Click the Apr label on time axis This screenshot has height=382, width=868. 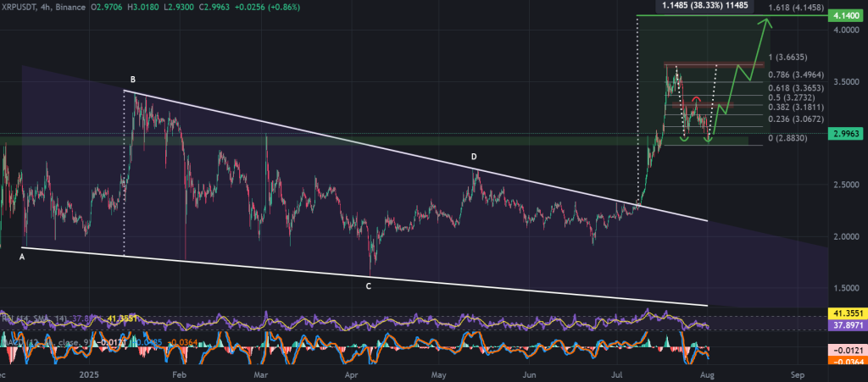[x=350, y=374]
